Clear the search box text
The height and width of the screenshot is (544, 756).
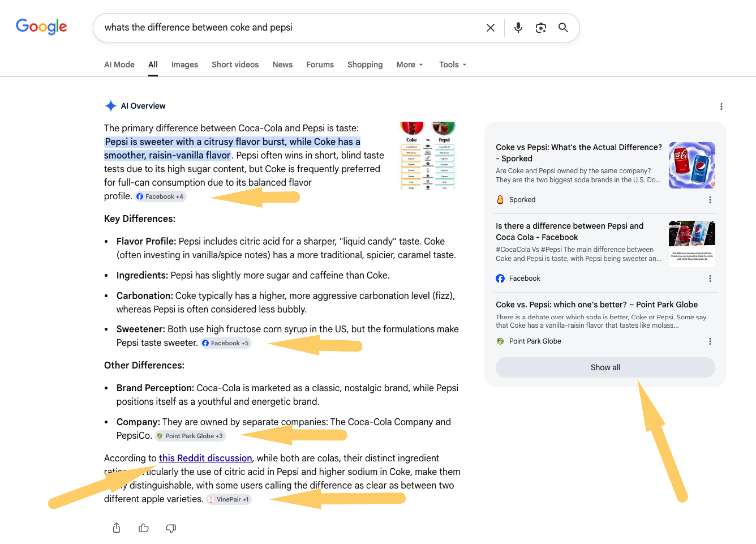click(491, 28)
